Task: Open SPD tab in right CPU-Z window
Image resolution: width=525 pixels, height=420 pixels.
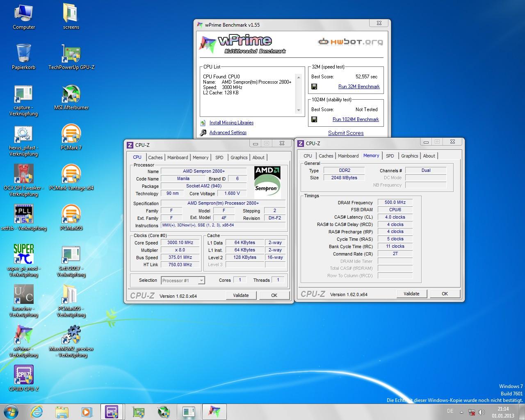Action: coord(390,156)
